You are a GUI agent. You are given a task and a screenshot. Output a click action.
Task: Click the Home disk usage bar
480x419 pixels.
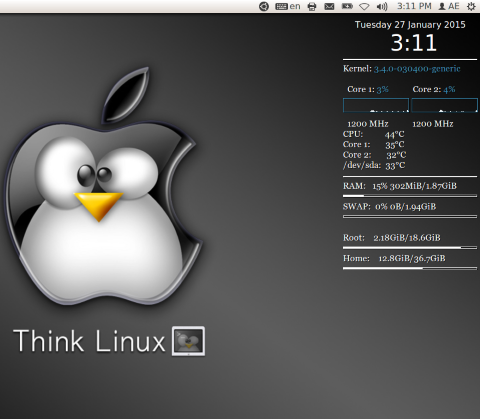coord(410,268)
